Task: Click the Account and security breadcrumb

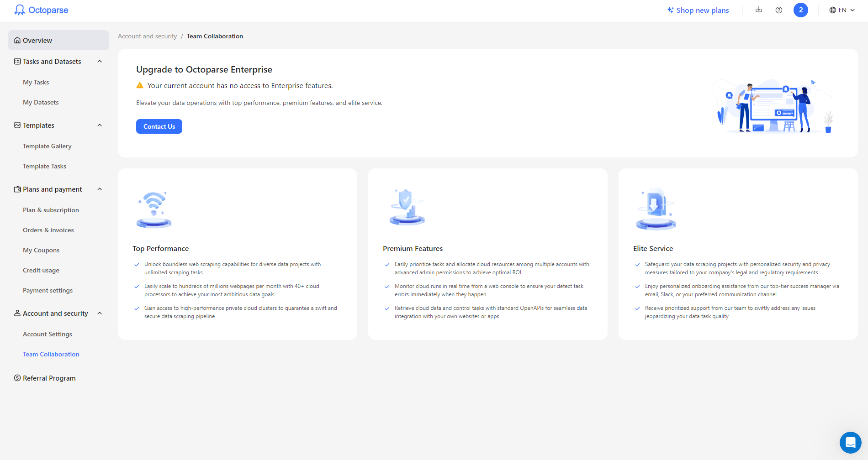Action: coord(147,36)
